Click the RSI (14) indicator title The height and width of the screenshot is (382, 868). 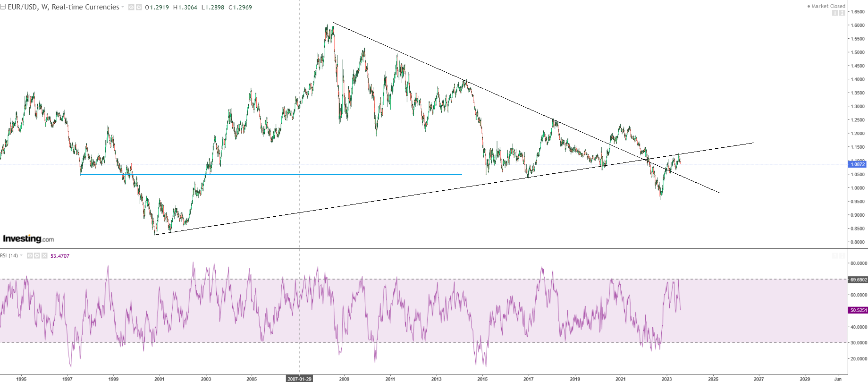pos(9,255)
